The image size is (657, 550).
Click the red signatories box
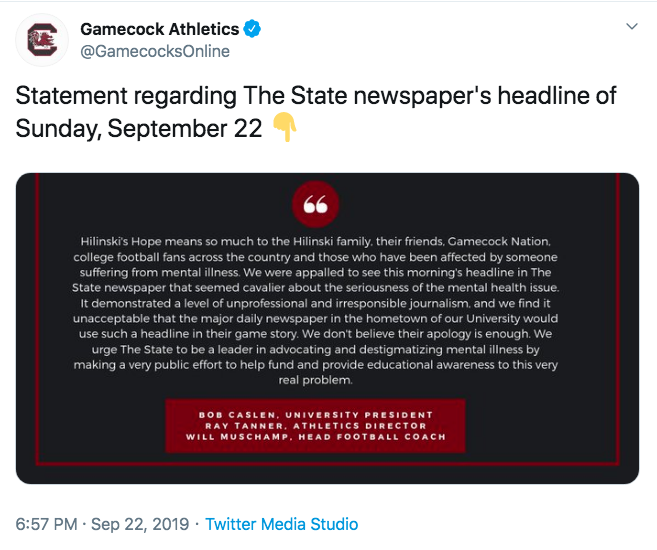315,426
